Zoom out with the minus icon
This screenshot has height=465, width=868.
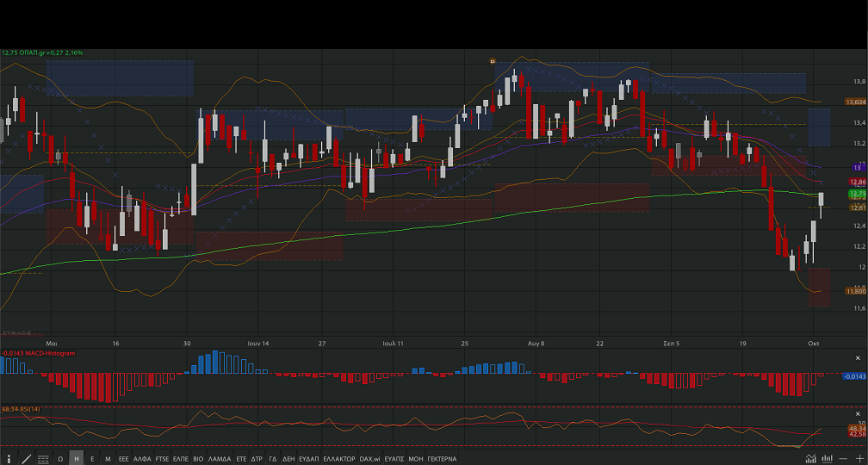843,458
